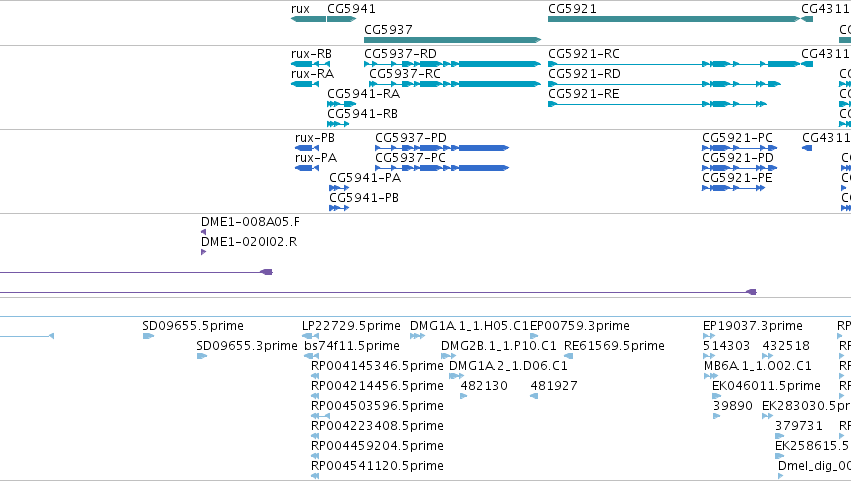Select the 481927 feature label

pyautogui.click(x=554, y=386)
